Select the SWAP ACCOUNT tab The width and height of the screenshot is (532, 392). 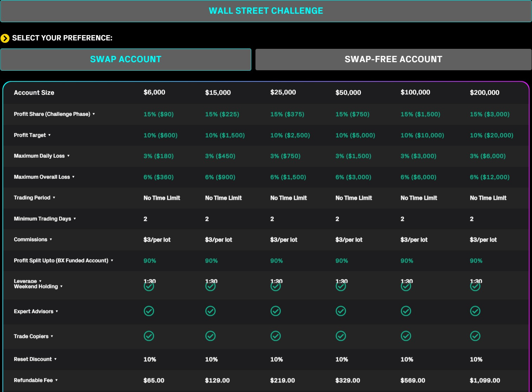tap(126, 59)
